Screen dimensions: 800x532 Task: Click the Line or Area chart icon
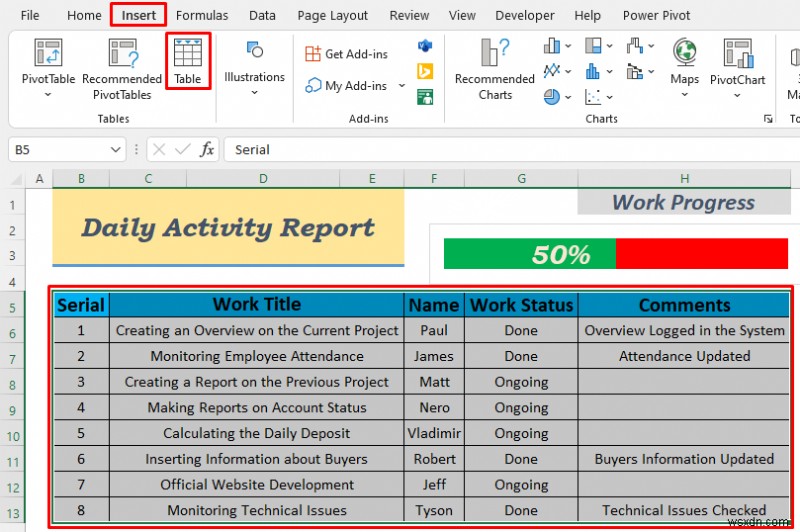click(552, 71)
